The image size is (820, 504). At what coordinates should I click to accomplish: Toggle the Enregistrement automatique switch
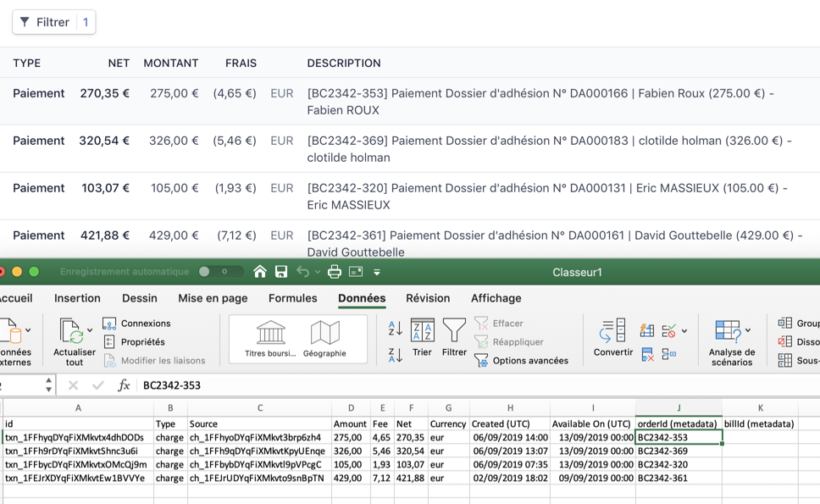(215, 272)
